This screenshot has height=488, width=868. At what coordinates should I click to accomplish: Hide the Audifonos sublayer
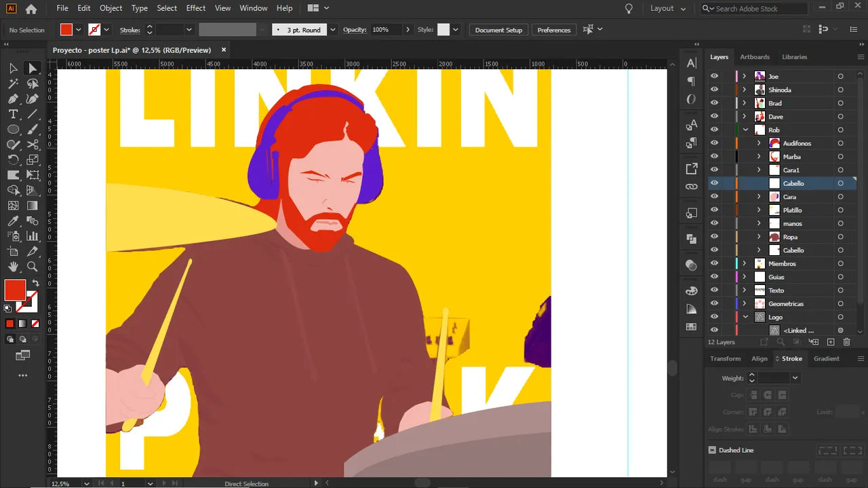point(714,143)
